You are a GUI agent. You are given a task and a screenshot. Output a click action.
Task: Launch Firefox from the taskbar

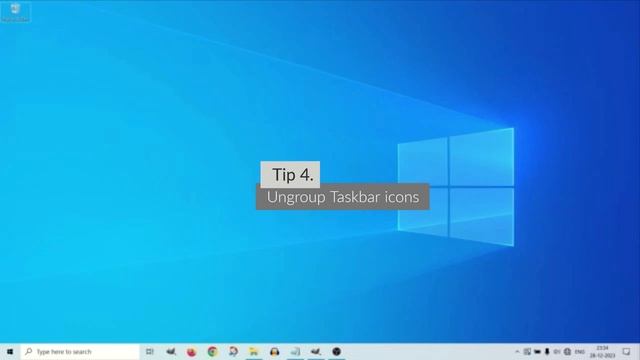point(191,351)
